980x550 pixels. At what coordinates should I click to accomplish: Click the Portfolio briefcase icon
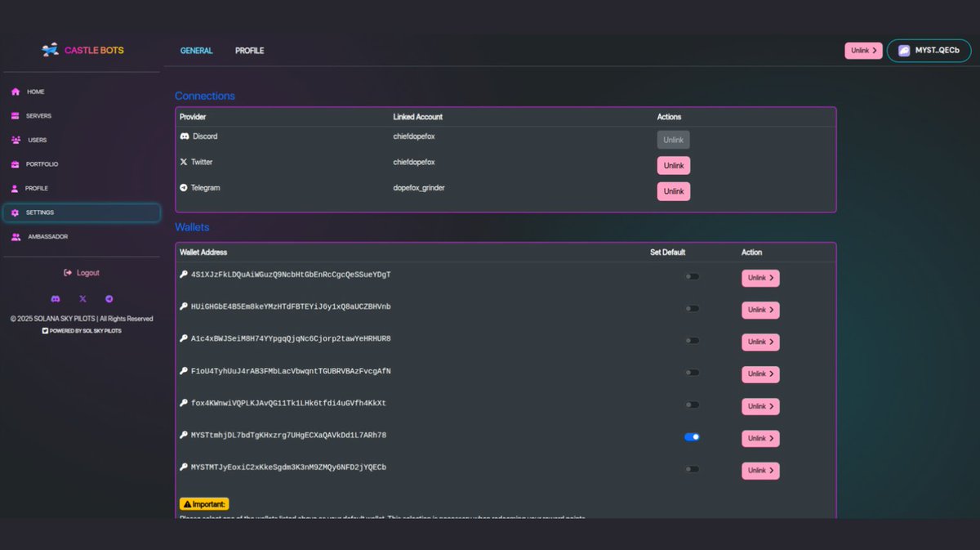pyautogui.click(x=16, y=164)
